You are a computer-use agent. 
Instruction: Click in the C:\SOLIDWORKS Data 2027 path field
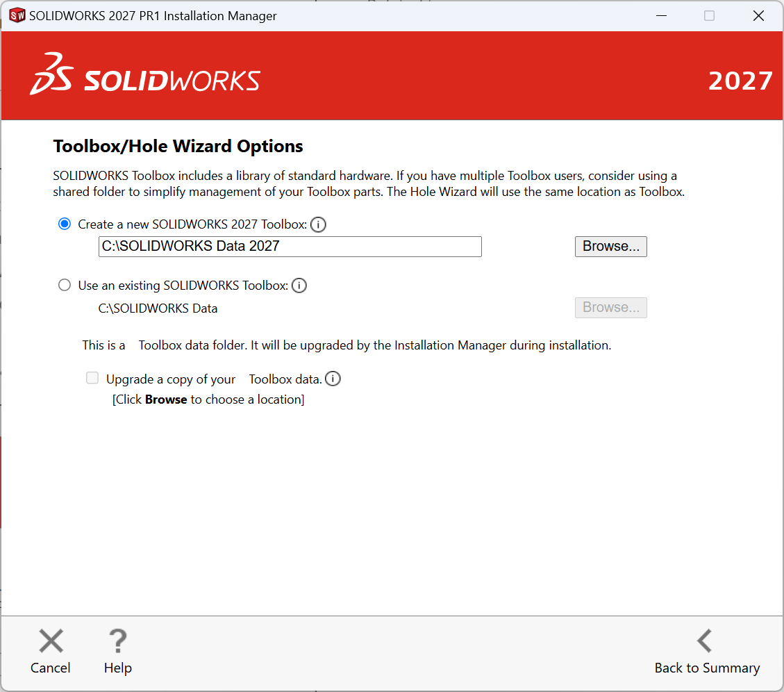[x=290, y=246]
